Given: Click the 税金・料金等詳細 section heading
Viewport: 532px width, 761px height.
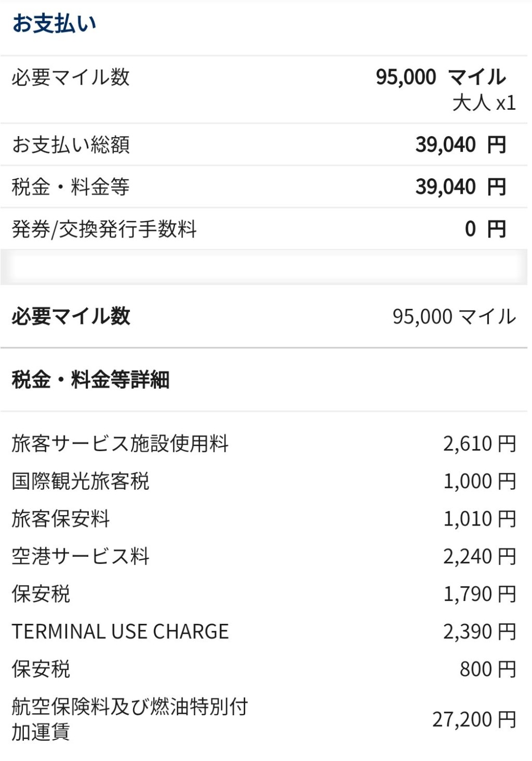Looking at the screenshot, I should (90, 380).
